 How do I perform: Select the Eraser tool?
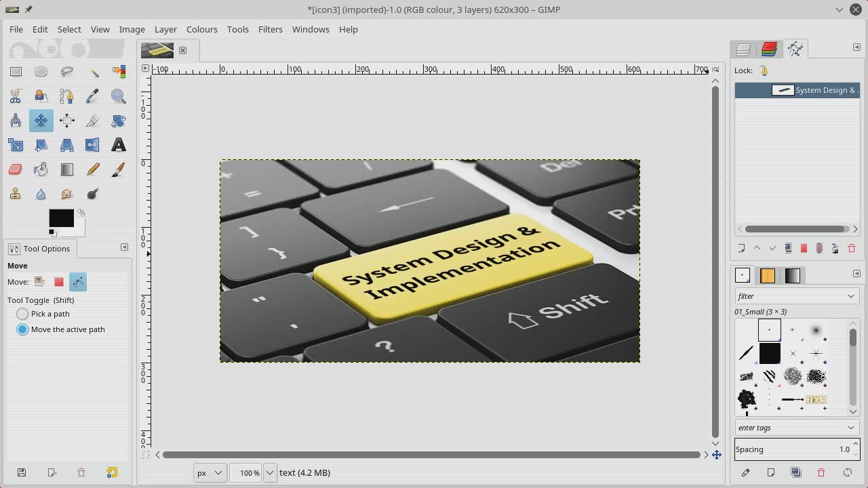point(16,169)
